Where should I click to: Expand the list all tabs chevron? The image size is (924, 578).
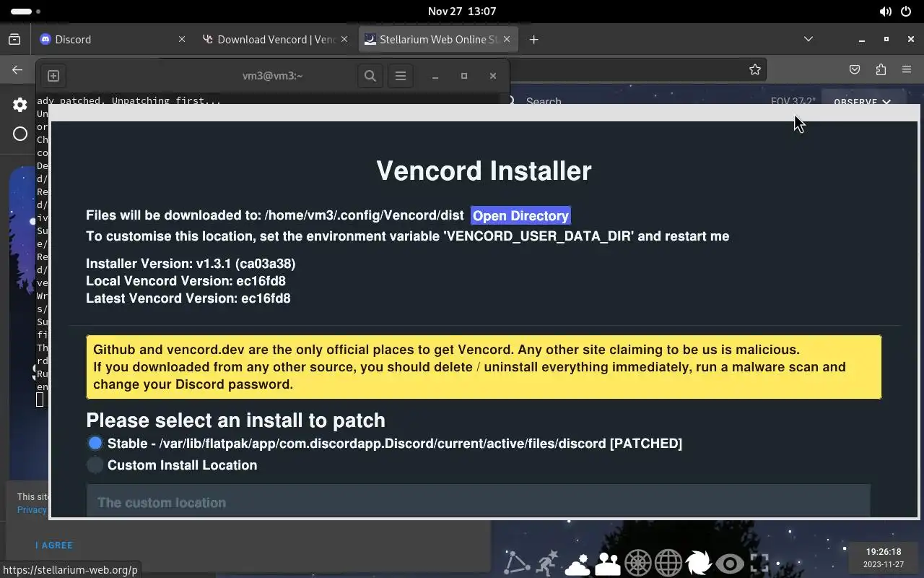tap(808, 39)
